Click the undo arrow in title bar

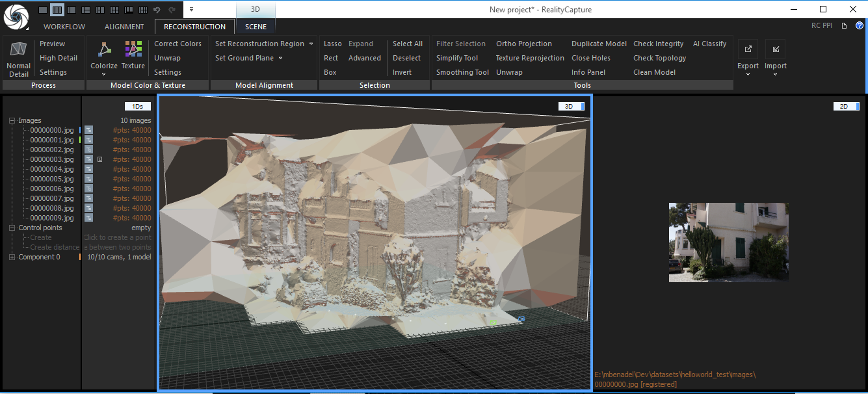pos(157,10)
